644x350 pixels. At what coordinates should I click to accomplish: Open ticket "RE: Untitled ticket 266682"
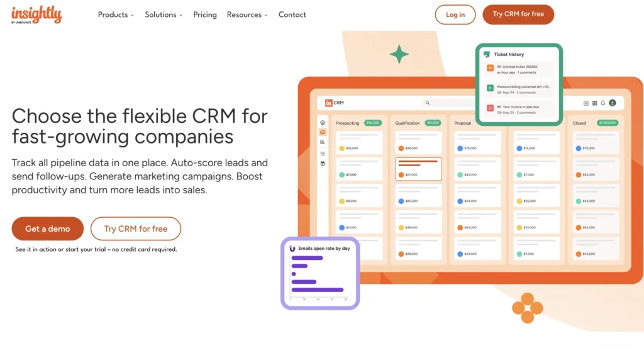[x=519, y=69]
